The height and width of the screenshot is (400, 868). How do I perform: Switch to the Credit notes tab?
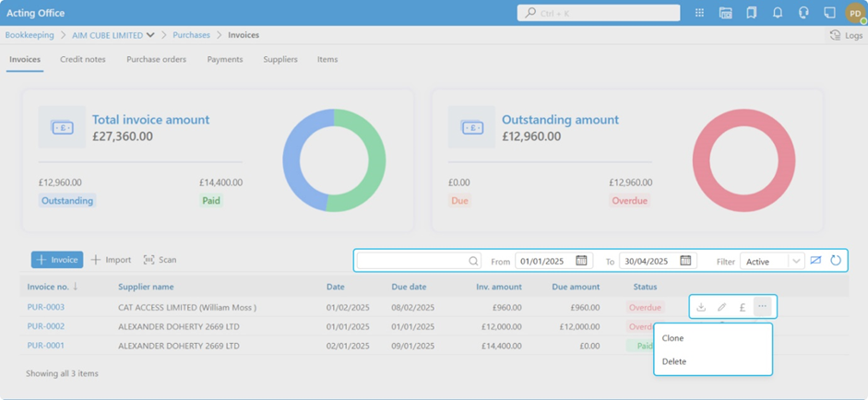(x=83, y=59)
